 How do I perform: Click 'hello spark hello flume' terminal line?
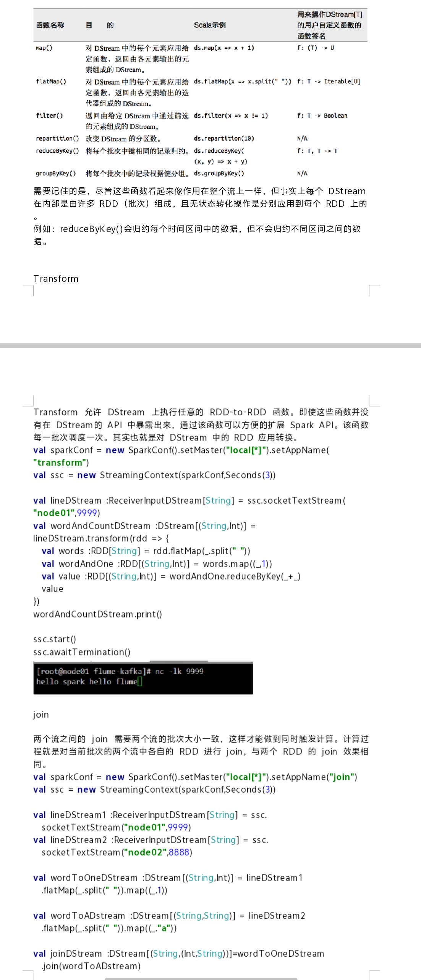coord(87,682)
